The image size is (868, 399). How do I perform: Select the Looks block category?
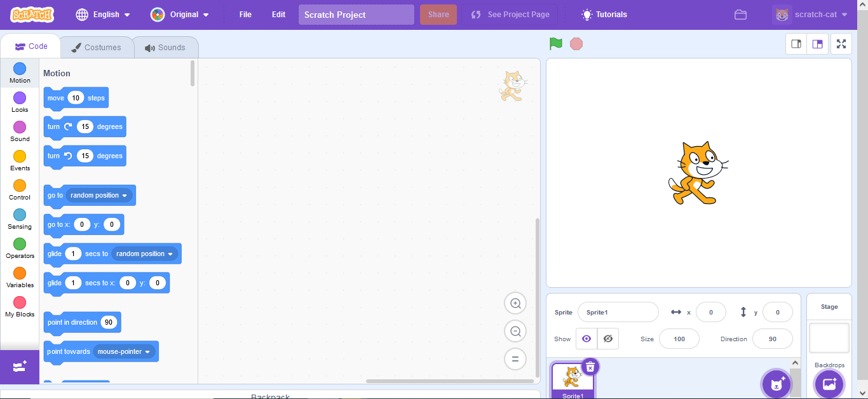tap(20, 102)
